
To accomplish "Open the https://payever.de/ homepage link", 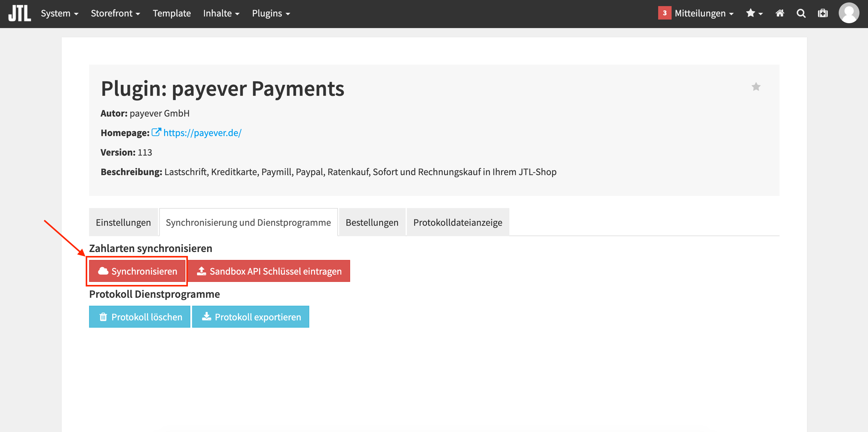I will 203,133.
